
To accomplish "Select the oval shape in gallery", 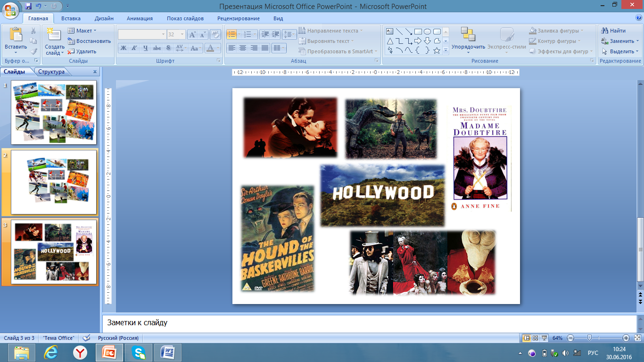I will (x=427, y=32).
